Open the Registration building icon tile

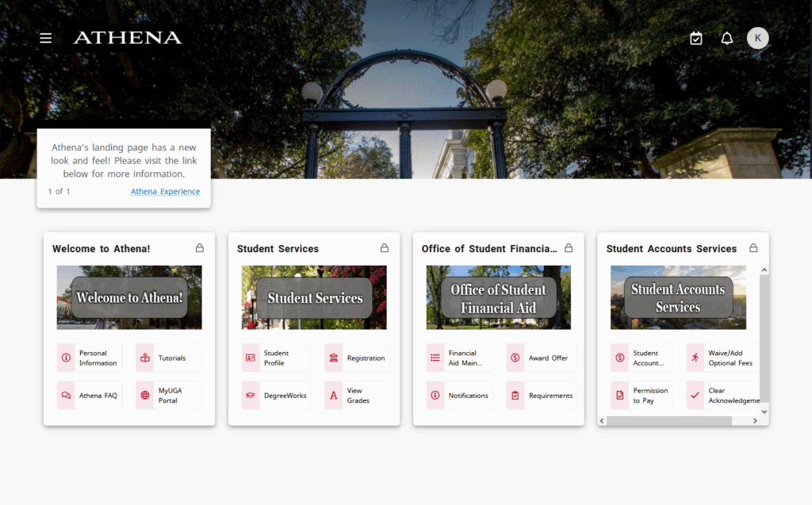pos(335,358)
